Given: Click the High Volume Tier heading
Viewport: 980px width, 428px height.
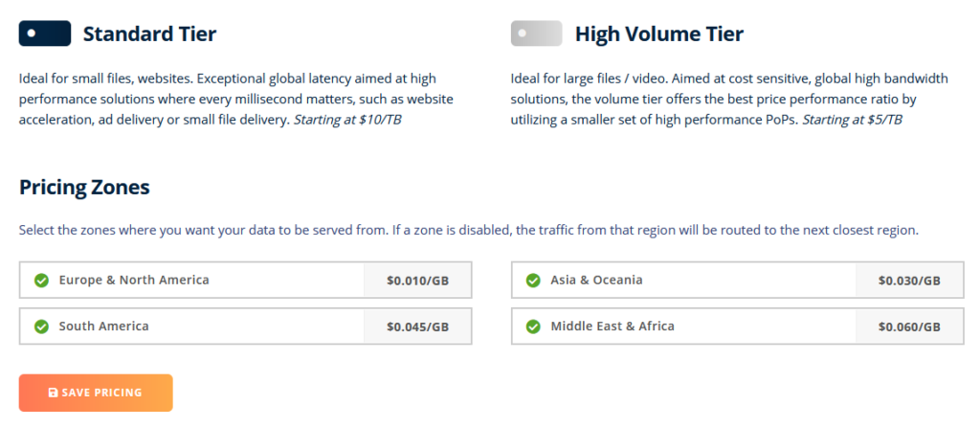Looking at the screenshot, I should (x=659, y=34).
